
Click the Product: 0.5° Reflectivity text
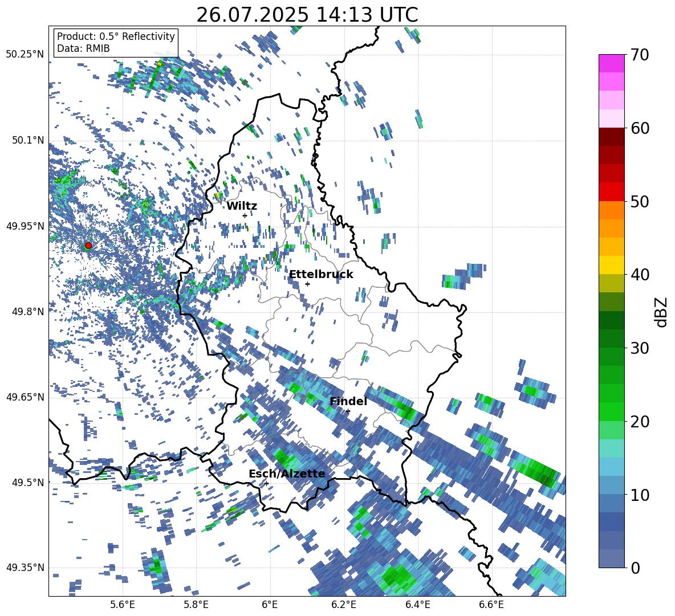tap(116, 36)
